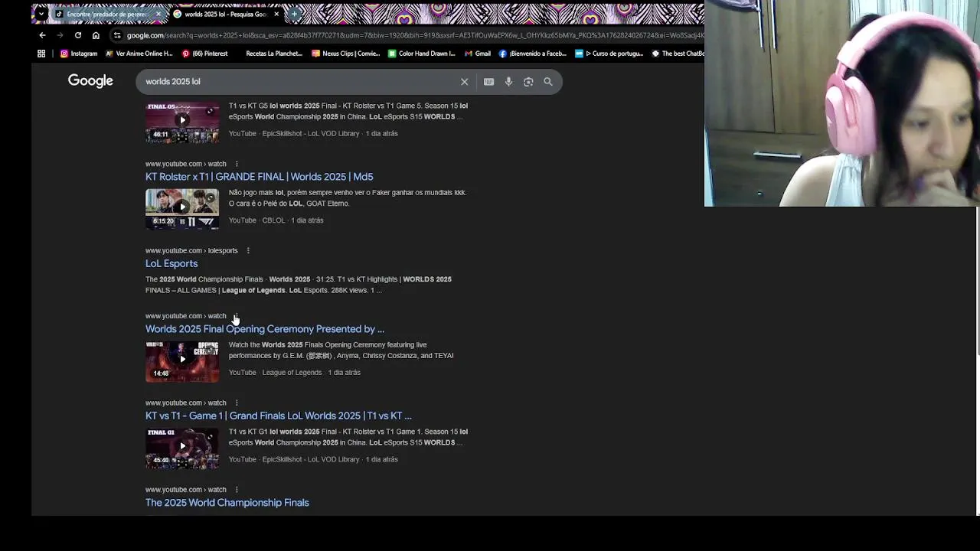The height and width of the screenshot is (551, 980).
Task: Open a new tab with the plus button
Action: pos(294,14)
